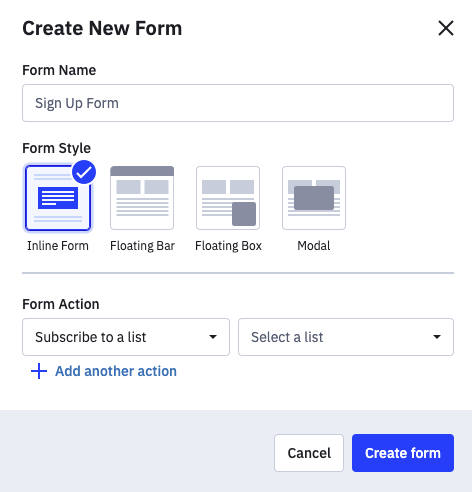
Task: Open the Select a list dropdown
Action: (346, 337)
